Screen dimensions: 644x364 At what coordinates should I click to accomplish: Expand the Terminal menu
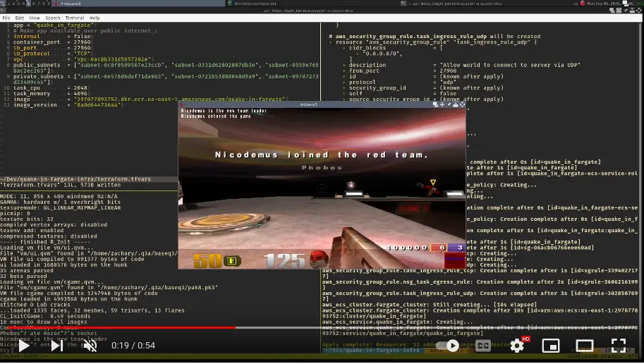click(x=75, y=18)
